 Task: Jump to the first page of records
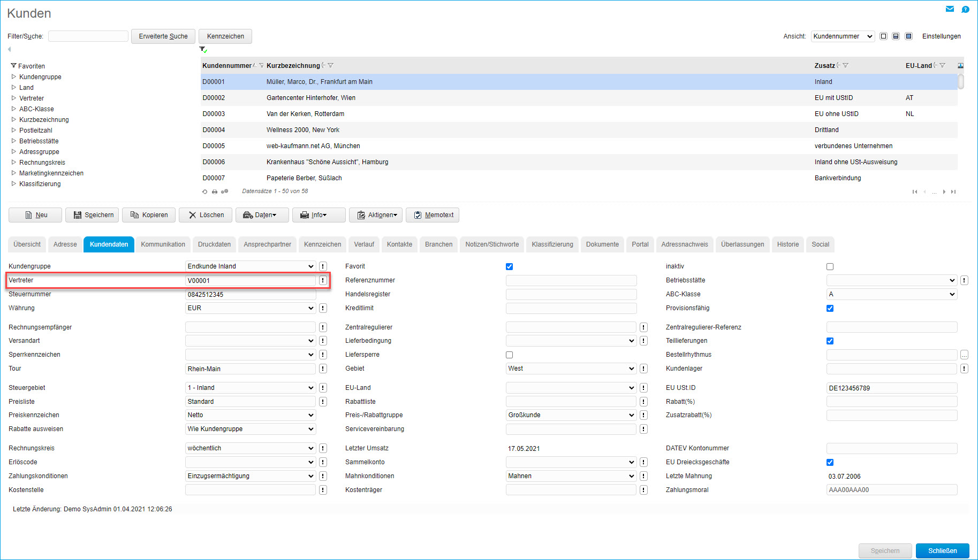915,192
